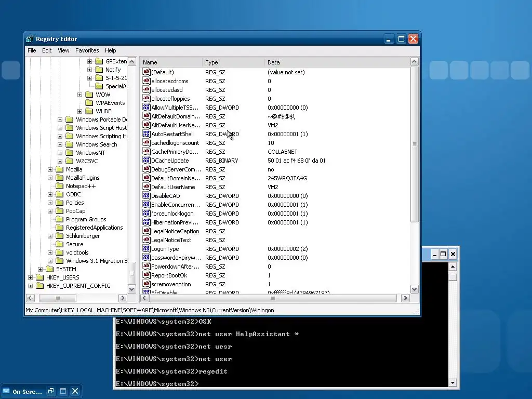The height and width of the screenshot is (399, 532).
Task: Select the forceunlocklogon DWORD icon
Action: point(146,213)
